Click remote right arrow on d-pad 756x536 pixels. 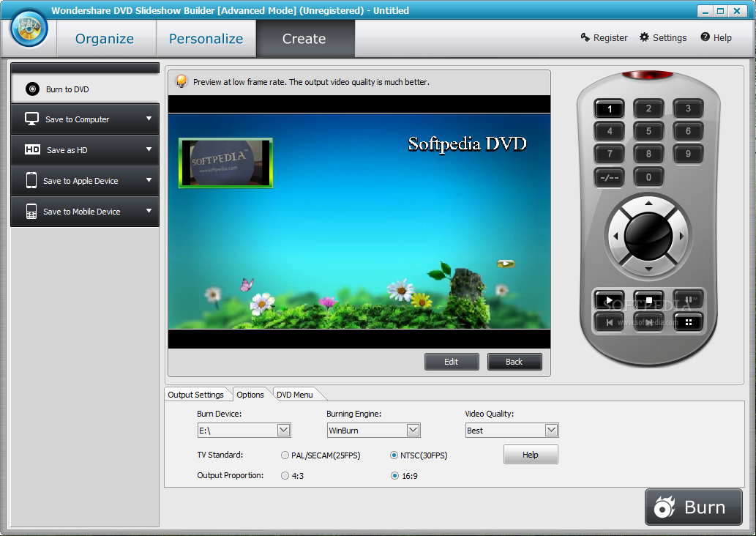tap(681, 237)
